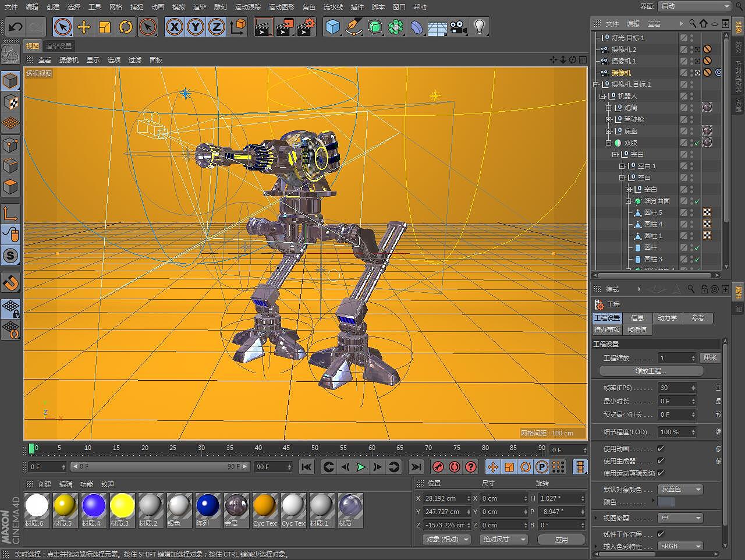
Task: Toggle the 线性工作流程 checkbox
Action: point(661,534)
